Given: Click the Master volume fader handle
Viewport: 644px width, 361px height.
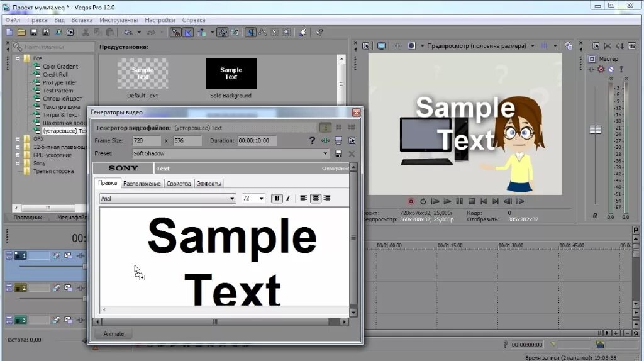Looking at the screenshot, I should click(595, 130).
